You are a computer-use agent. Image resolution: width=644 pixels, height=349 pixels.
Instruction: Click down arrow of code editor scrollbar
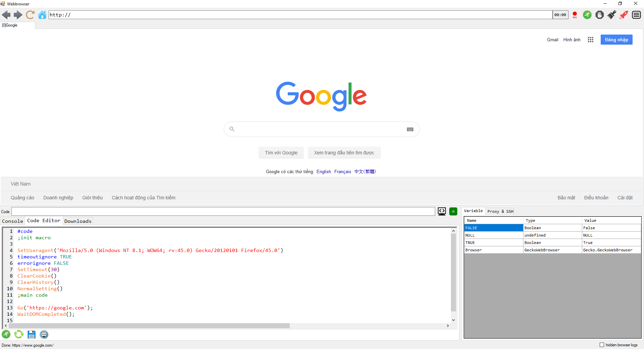453,320
